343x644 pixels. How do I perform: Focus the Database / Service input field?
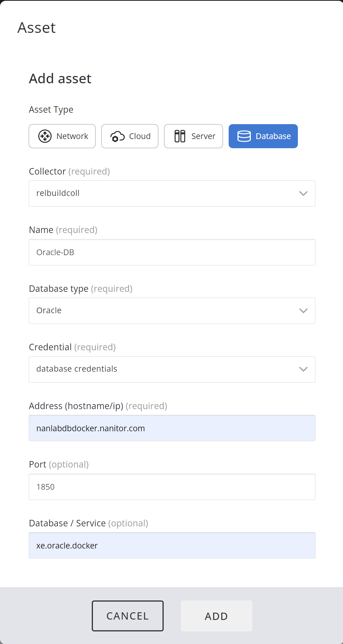point(172,545)
